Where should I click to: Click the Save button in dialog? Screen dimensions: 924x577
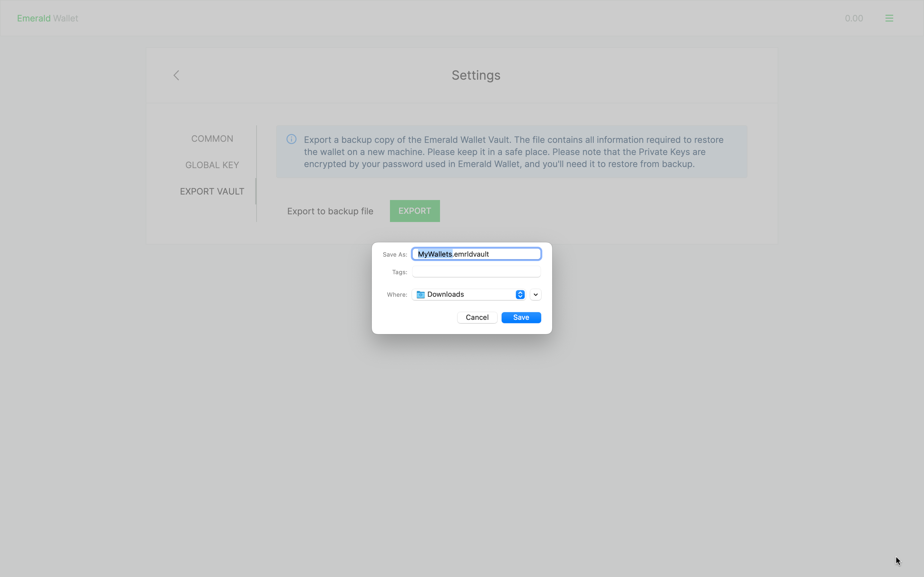[521, 317]
